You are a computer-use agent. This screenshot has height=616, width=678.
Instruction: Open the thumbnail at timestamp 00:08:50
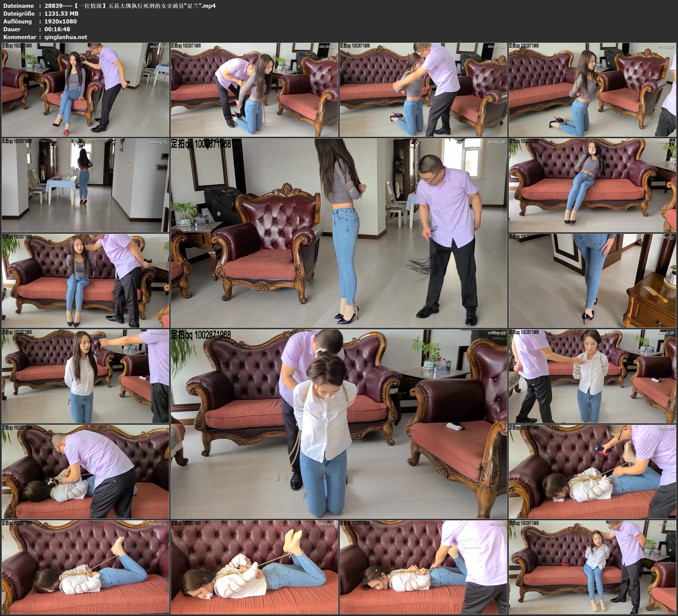(85, 376)
